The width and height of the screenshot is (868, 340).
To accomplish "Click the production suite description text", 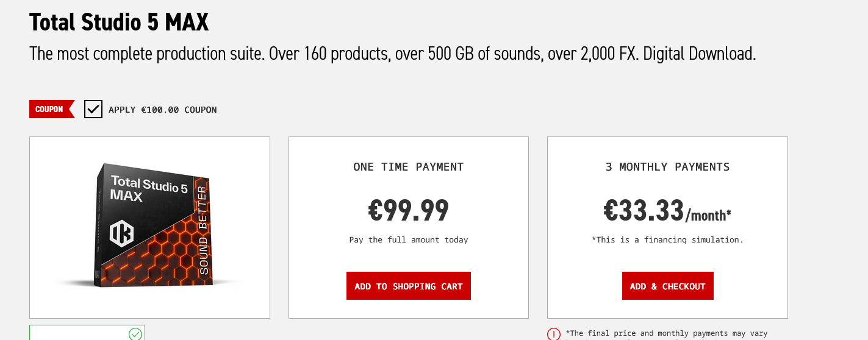I will (x=392, y=54).
